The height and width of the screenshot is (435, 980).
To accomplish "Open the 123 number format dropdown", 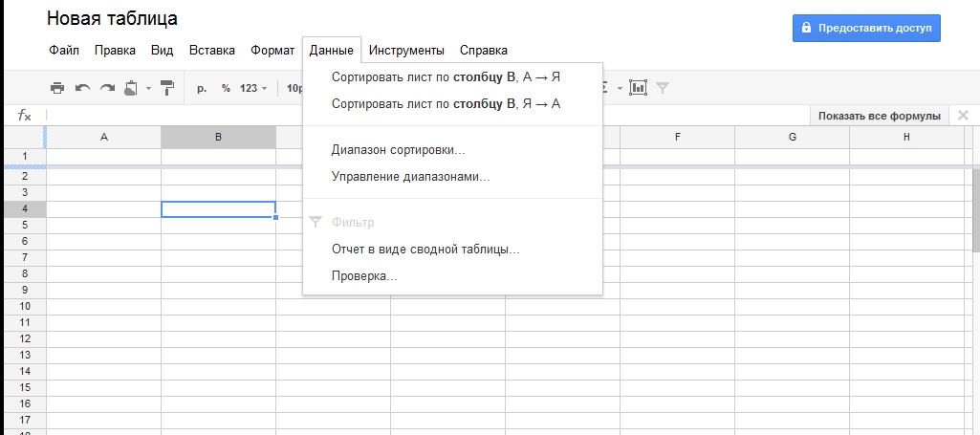I will [x=253, y=88].
